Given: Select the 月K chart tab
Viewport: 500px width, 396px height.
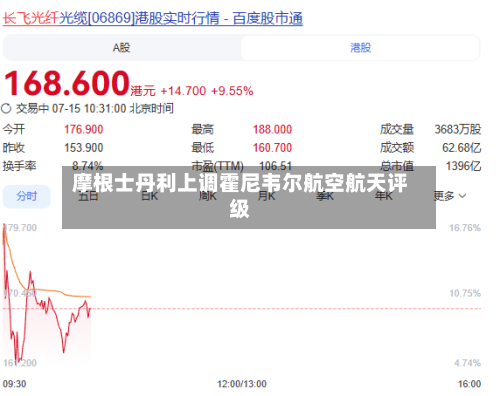Looking at the screenshot, I should pyautogui.click(x=266, y=196).
